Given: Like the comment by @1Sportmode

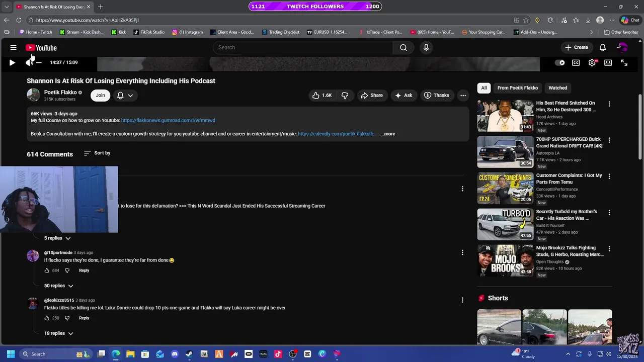Looking at the screenshot, I should 47,270.
